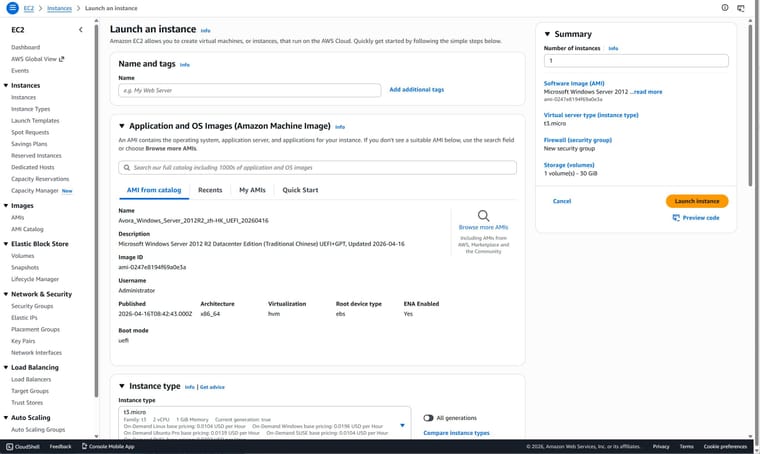Collapse the Instances sidebar section

point(6,85)
